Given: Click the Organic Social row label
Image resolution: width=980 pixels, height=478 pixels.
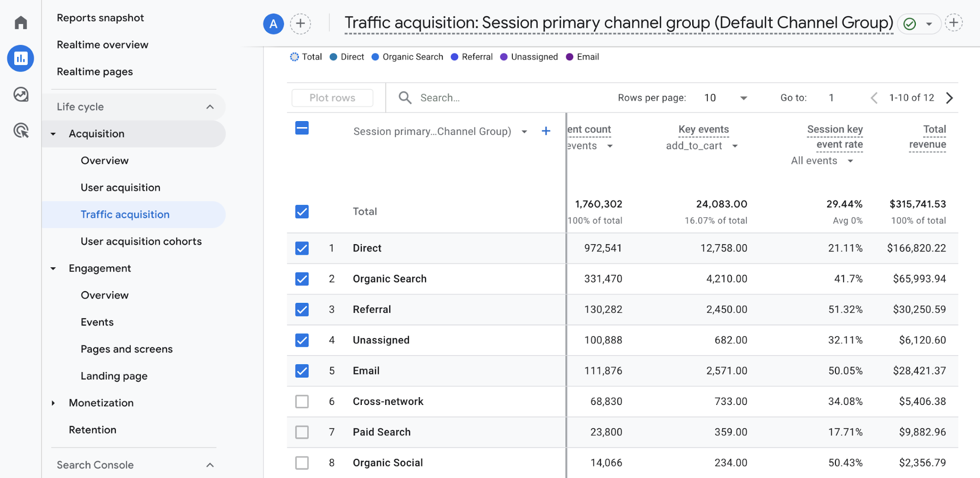Looking at the screenshot, I should click(388, 463).
